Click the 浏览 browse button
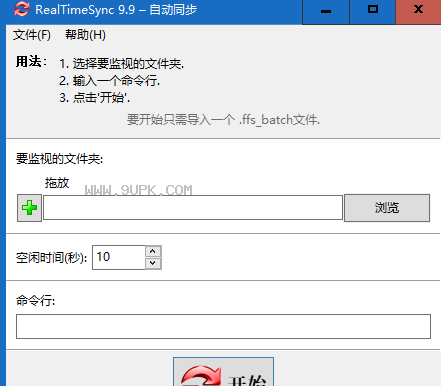The width and height of the screenshot is (441, 386). (387, 208)
